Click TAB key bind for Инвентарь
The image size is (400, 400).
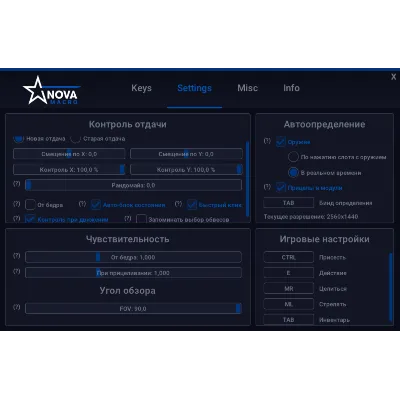289,319
